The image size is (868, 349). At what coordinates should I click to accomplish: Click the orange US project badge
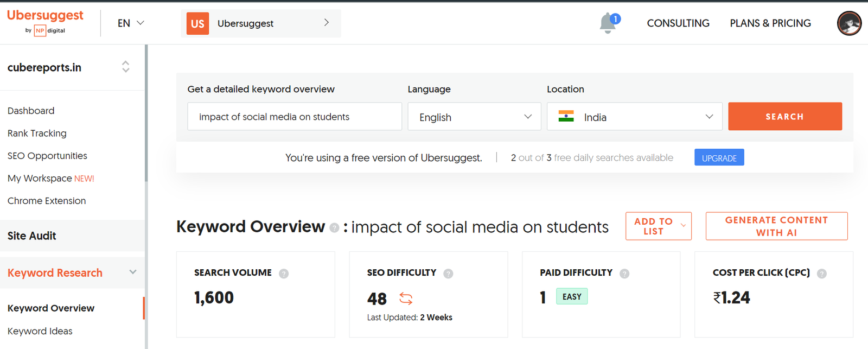(197, 23)
